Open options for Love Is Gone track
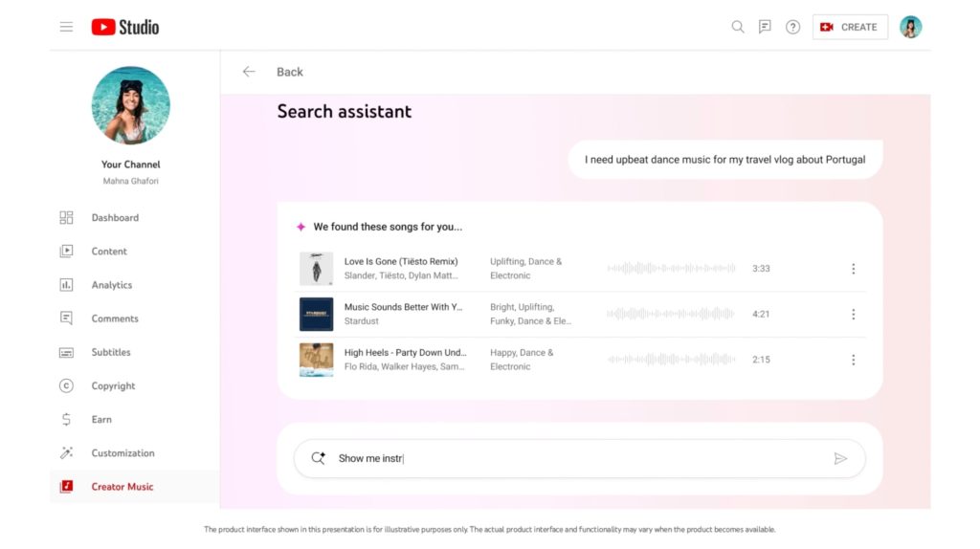Viewport: 980px width, 549px height. point(853,269)
